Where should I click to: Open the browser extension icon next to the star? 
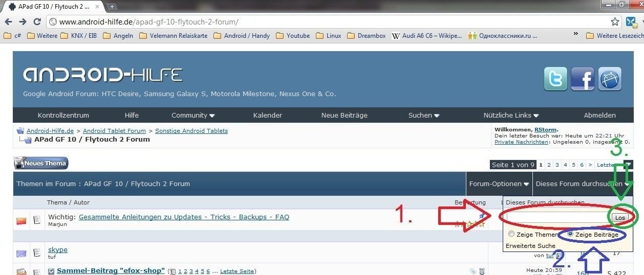click(x=631, y=22)
